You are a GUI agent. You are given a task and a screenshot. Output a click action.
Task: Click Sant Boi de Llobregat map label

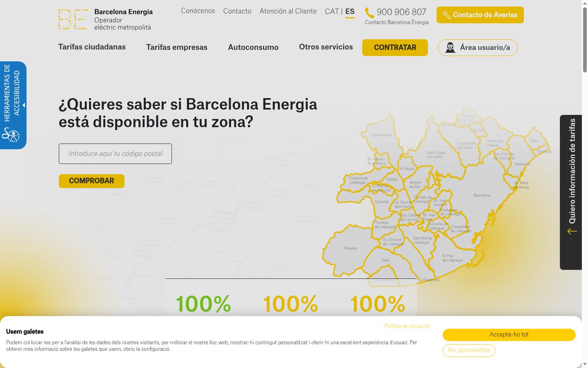[x=423, y=240]
